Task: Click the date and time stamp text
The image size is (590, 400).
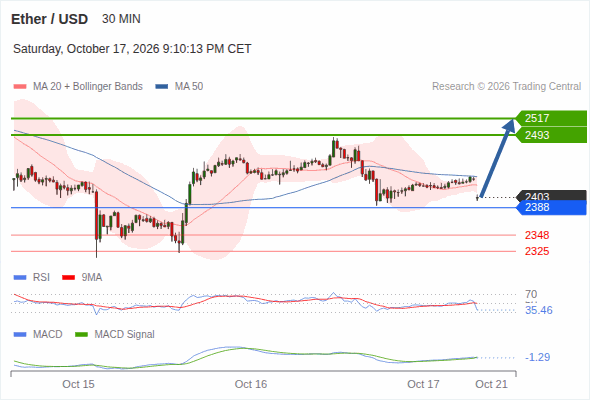Action: pos(132,49)
